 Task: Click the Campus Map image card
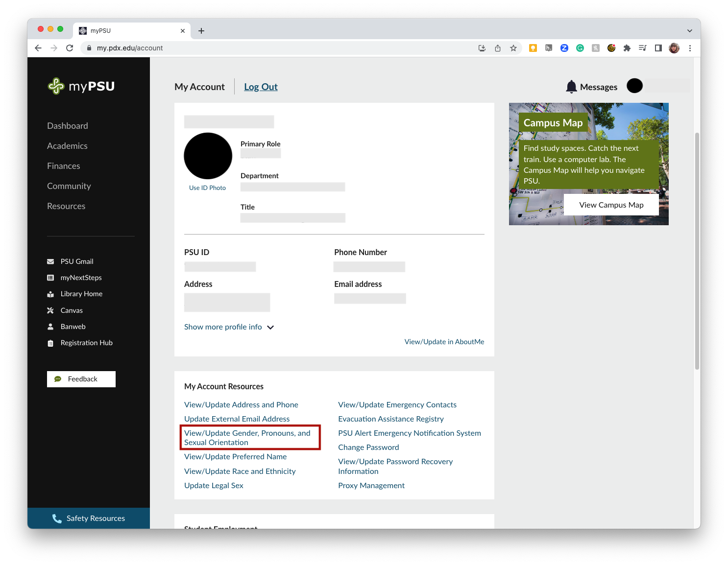[x=589, y=164]
